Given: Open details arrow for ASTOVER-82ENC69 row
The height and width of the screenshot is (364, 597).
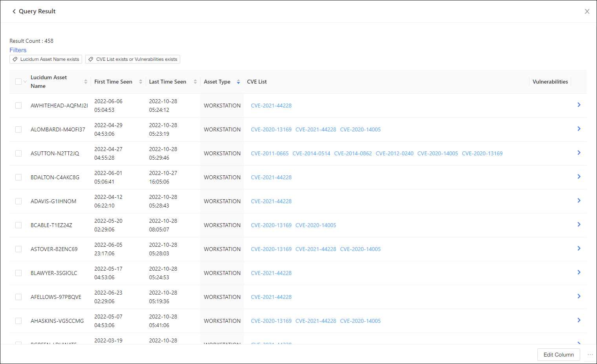Looking at the screenshot, I should click(579, 248).
